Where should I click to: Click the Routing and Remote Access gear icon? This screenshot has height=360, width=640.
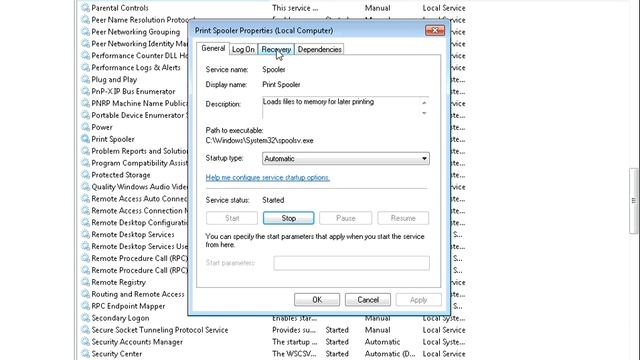pos(85,294)
